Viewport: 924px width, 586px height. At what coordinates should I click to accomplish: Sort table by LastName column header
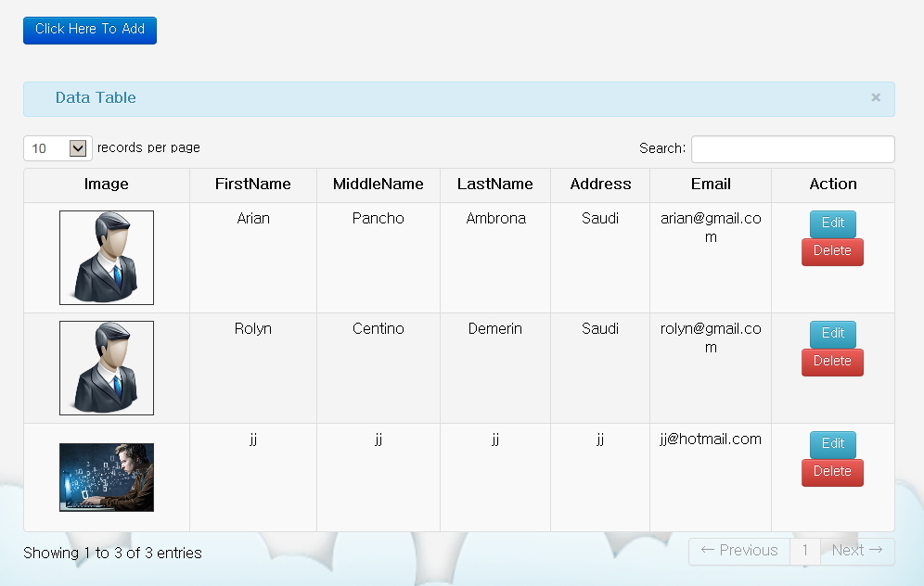click(495, 185)
